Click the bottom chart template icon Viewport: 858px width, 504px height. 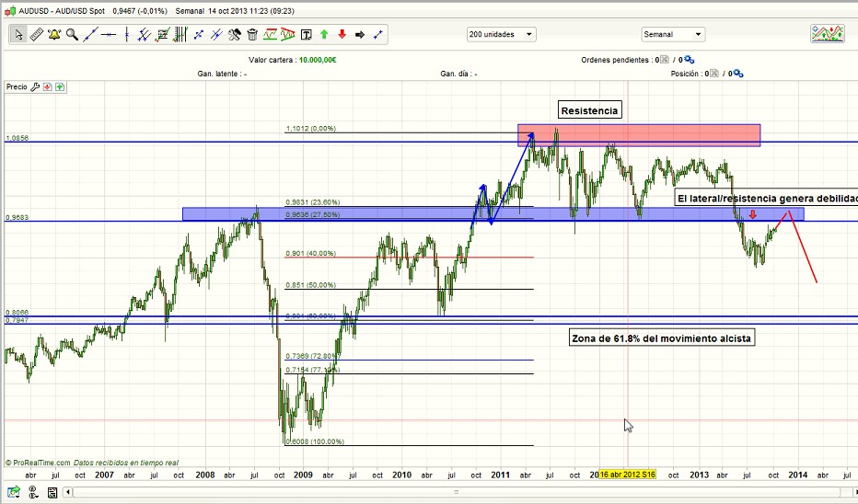point(52,493)
